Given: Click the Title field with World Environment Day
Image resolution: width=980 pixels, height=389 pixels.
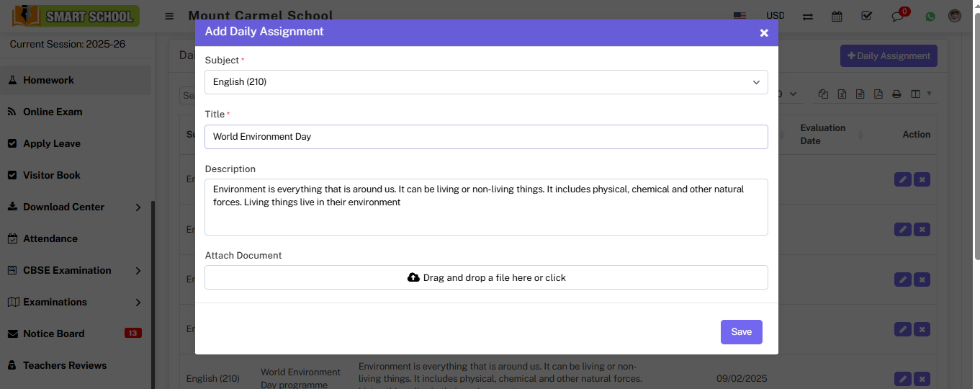Looking at the screenshot, I should [486, 136].
